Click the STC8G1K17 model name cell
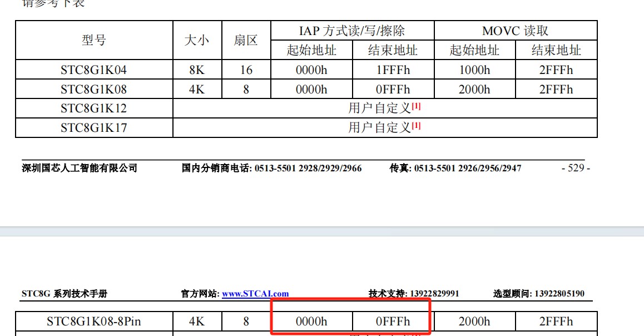The width and height of the screenshot is (644, 336). (93, 128)
